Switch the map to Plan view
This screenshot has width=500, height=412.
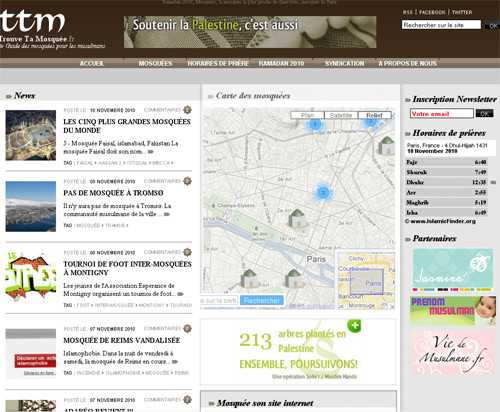[307, 115]
